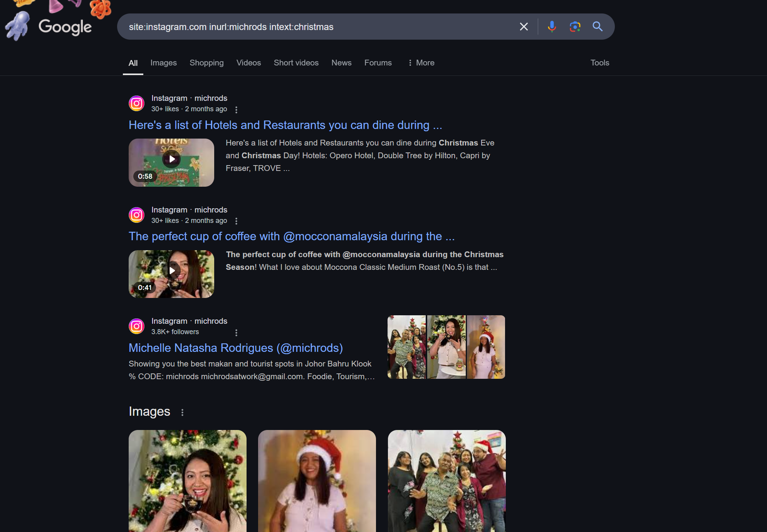Image resolution: width=767 pixels, height=532 pixels.
Task: Open Santa hat woman image in Images row
Action: coord(317,481)
